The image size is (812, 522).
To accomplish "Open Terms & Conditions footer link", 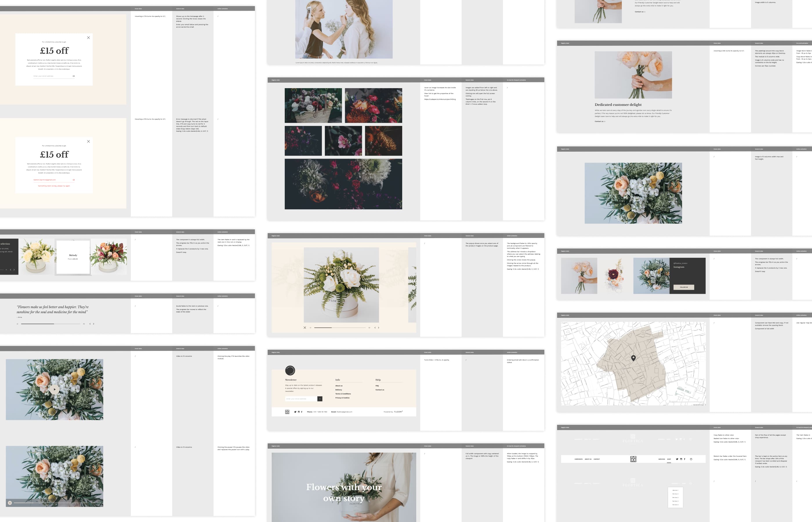I will point(343,394).
